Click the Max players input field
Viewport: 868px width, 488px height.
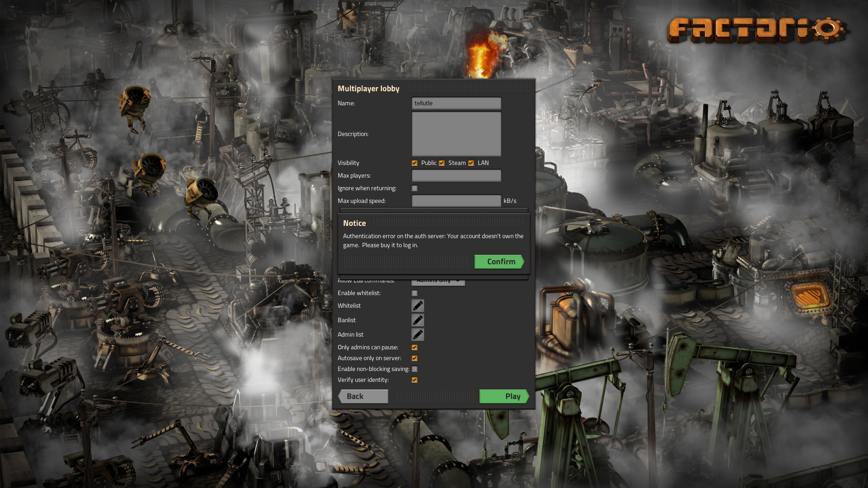(x=456, y=175)
